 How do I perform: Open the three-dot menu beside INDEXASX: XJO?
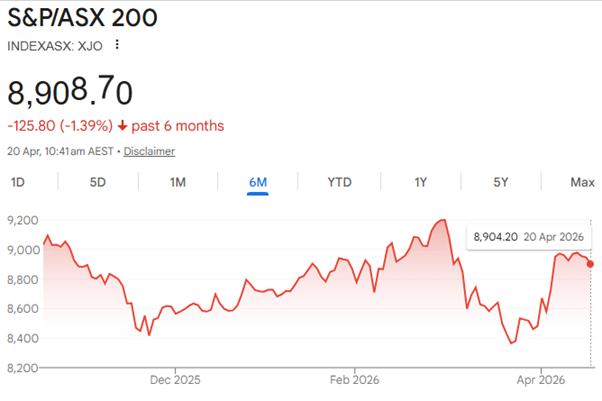coord(118,45)
